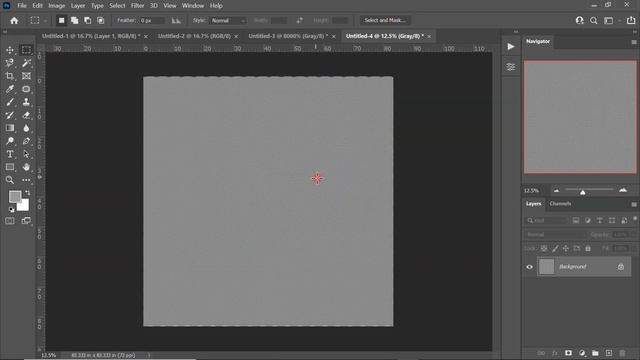Screen dimensions: 640x360
Task: Open the Edit Toolbar three-dots button
Action: pos(26,180)
